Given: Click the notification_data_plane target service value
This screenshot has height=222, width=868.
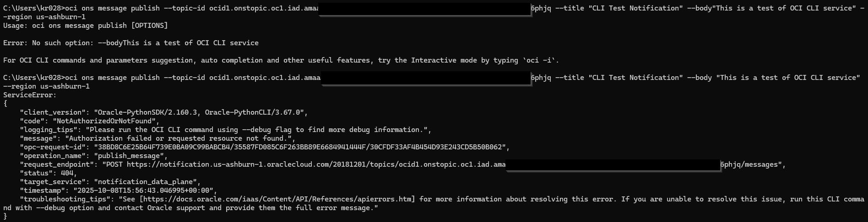Looking at the screenshot, I should tap(147, 182).
